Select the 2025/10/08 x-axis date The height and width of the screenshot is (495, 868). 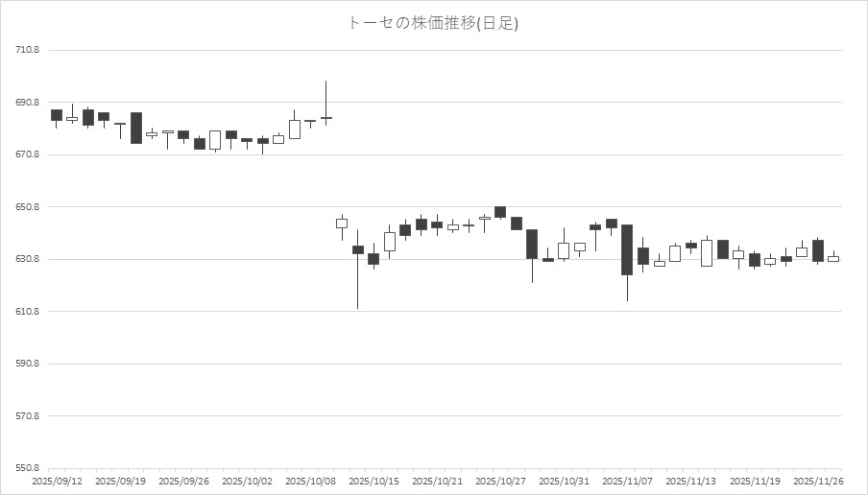309,481
